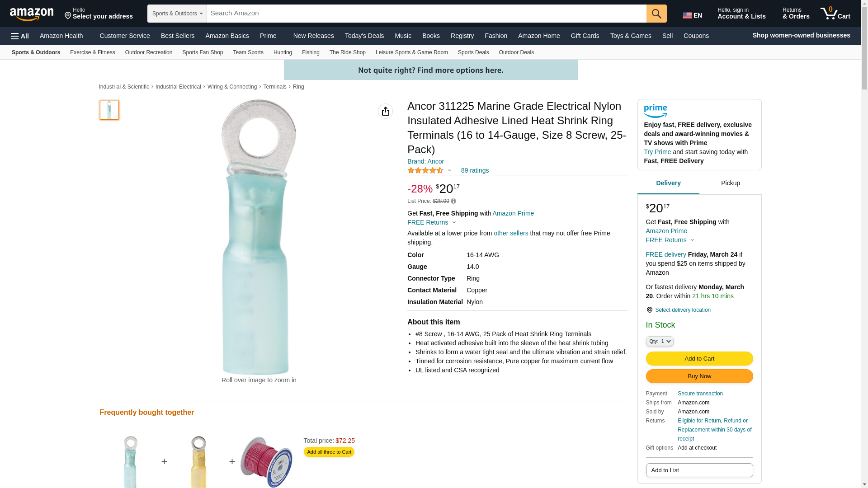868x488 pixels.
Task: Open the All hamburger menu
Action: click(20, 36)
